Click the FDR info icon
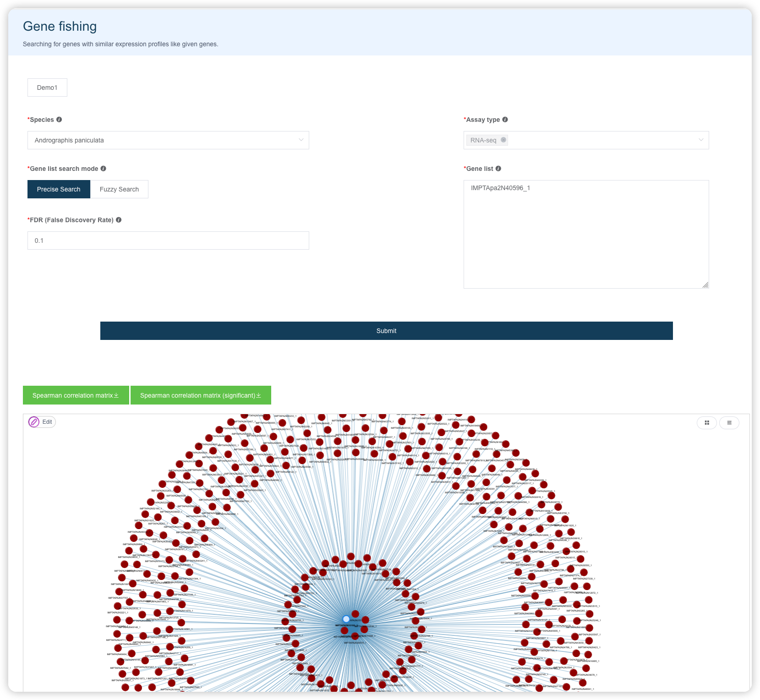This screenshot has height=700, width=760. 119,220
